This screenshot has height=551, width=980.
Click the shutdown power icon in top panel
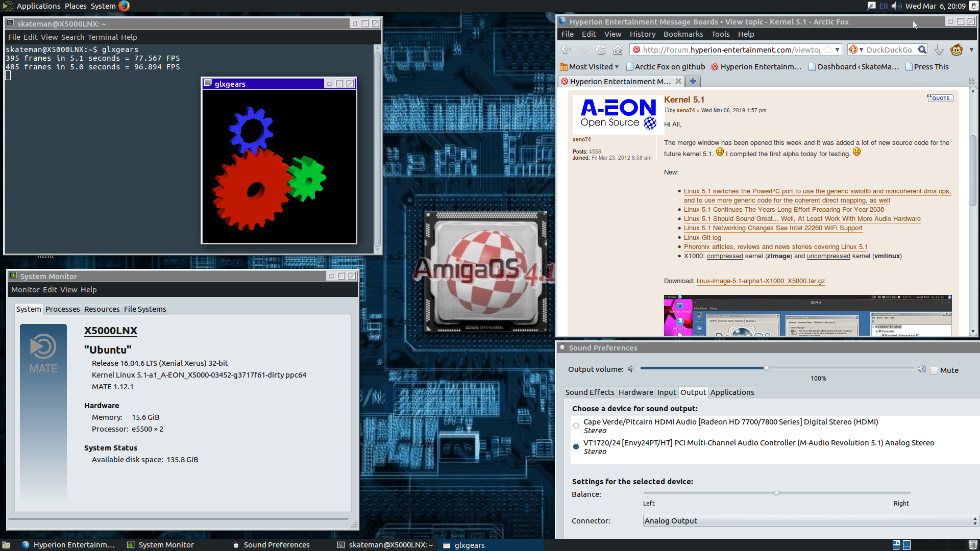(x=973, y=6)
